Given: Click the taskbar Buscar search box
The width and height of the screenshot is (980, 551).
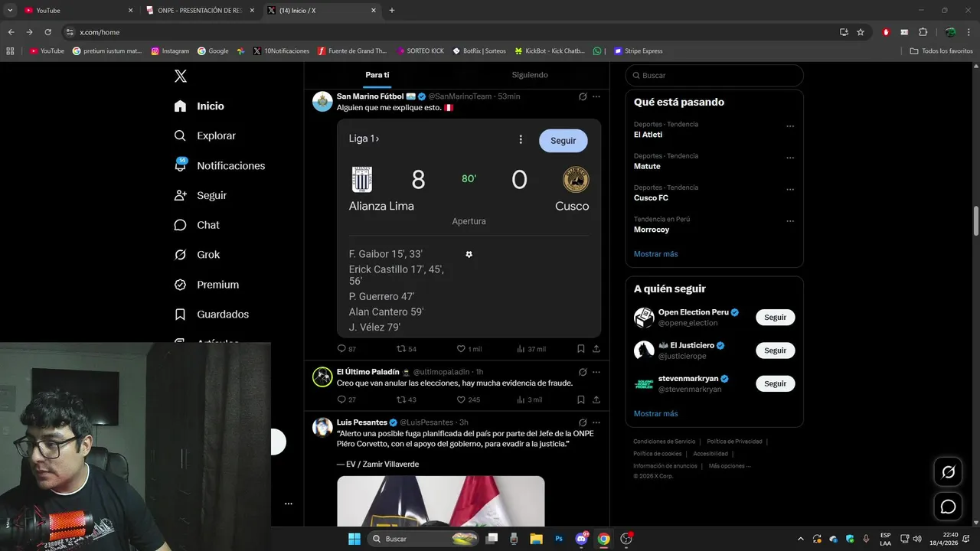Looking at the screenshot, I should [x=423, y=539].
